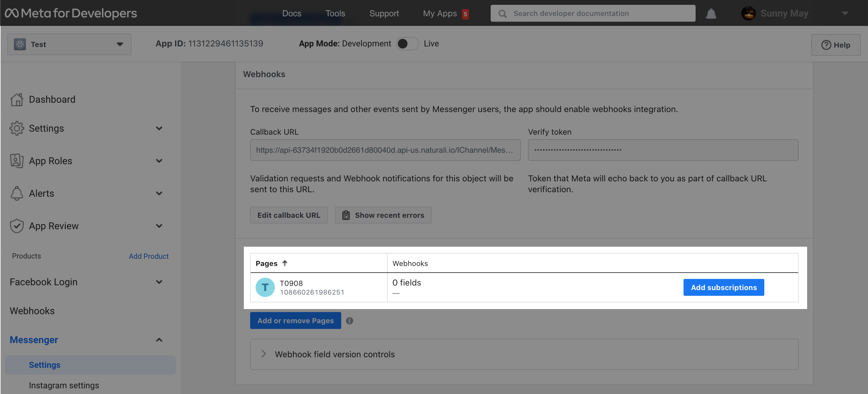Open Alerts using the bell icon

(17, 193)
